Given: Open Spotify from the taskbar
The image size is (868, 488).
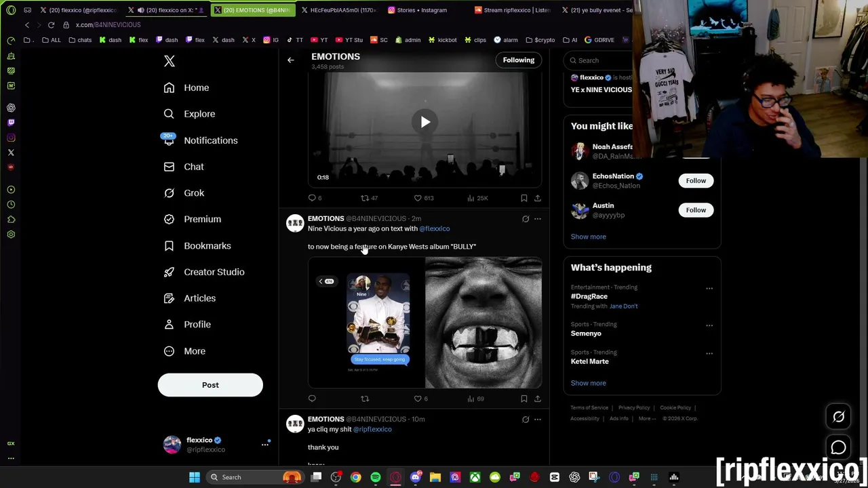Looking at the screenshot, I should pyautogui.click(x=376, y=477).
